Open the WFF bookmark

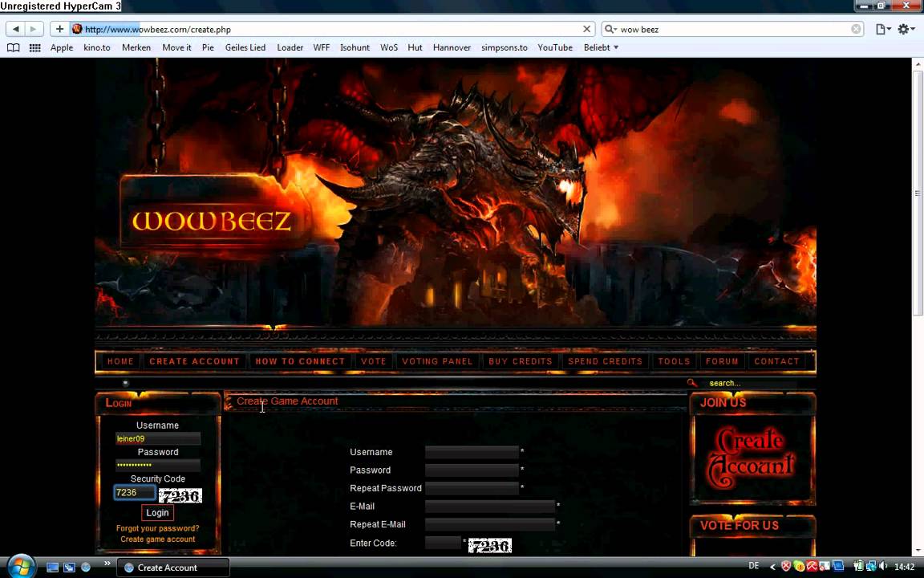[321, 48]
